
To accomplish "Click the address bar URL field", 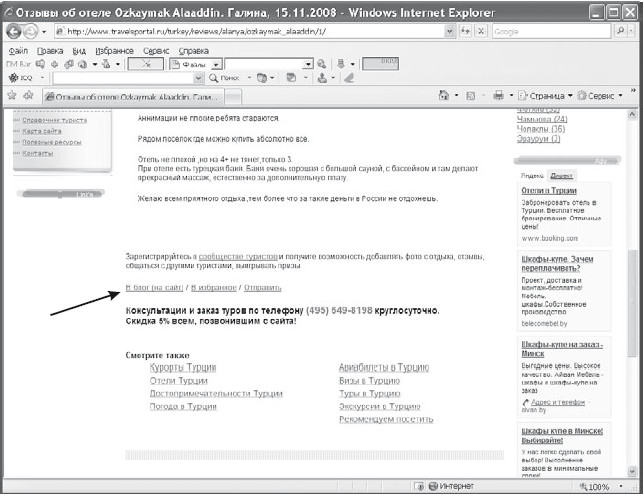I will (250, 32).
